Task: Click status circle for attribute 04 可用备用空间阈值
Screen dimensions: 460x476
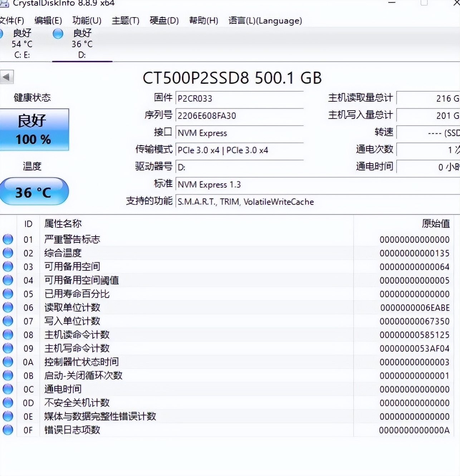Action: point(8,280)
